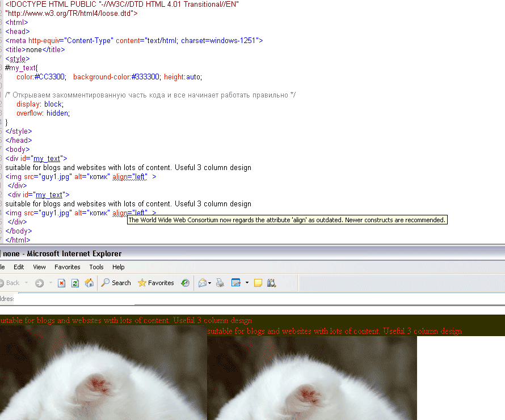Open the Edit menu

[19, 267]
